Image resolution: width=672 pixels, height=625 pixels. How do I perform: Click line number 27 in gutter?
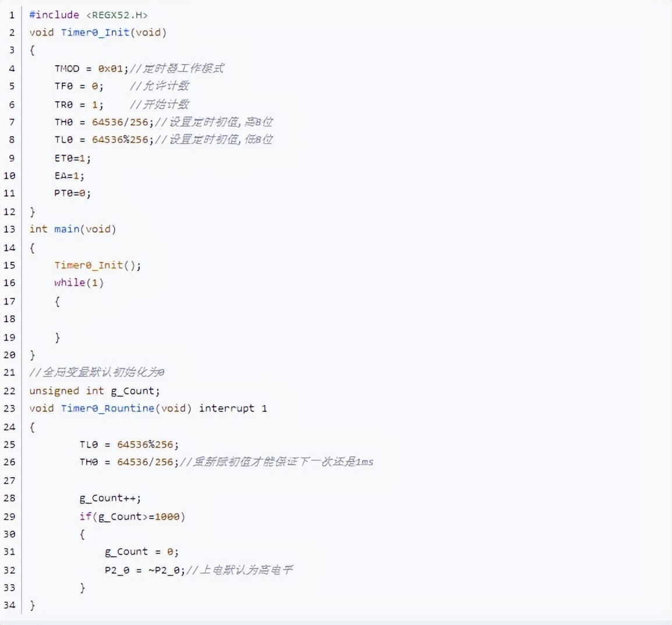click(x=9, y=481)
